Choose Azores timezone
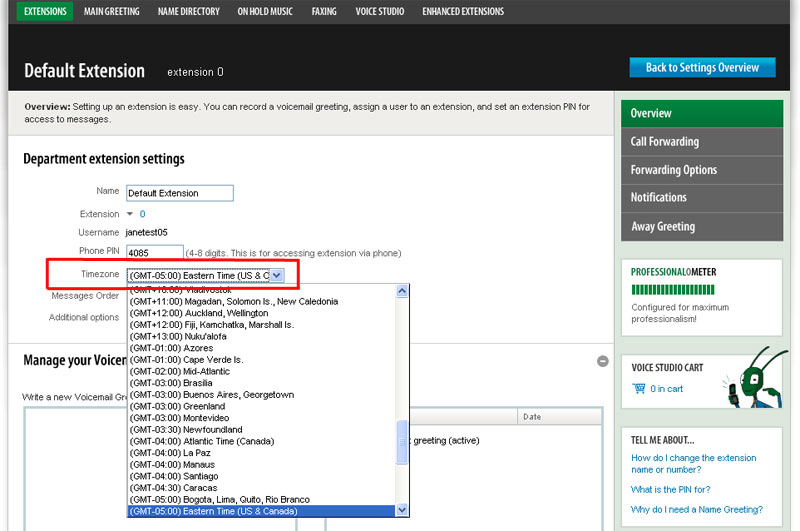800x531 pixels. tap(261, 348)
